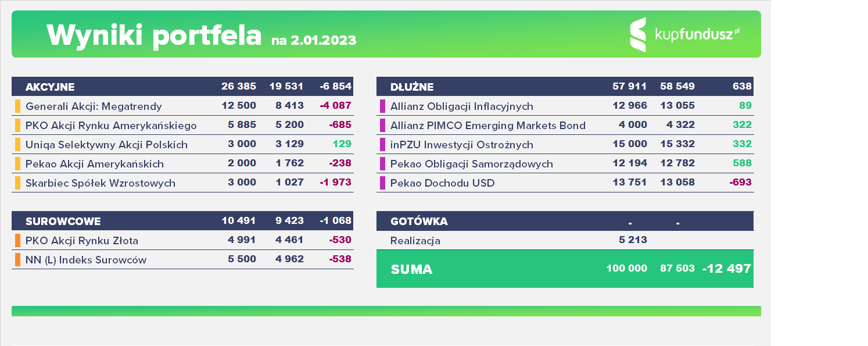The width and height of the screenshot is (868, 346).
Task: Click the Uniqa Selektywny Akcji Polskich fund name
Action: pos(106,145)
